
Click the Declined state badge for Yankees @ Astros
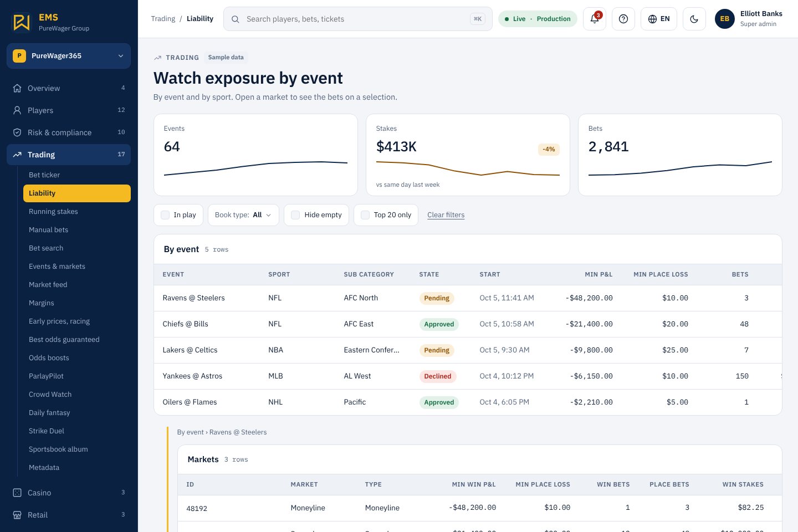(437, 376)
